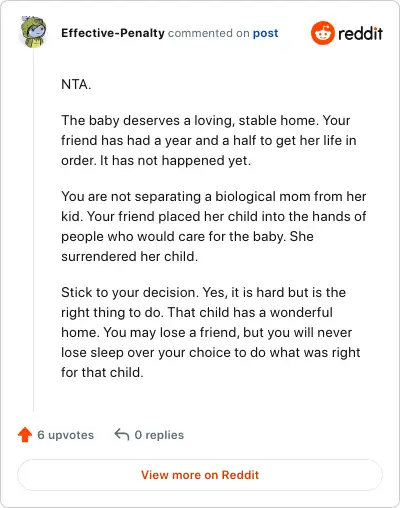400x508 pixels.
Task: Click the reply arrow icon
Action: point(122,435)
